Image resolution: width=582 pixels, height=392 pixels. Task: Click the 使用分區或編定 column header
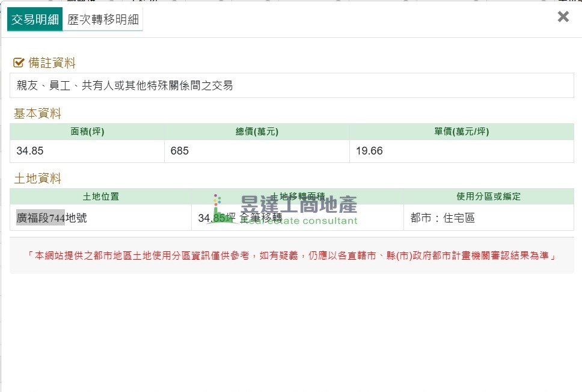pyautogui.click(x=488, y=197)
